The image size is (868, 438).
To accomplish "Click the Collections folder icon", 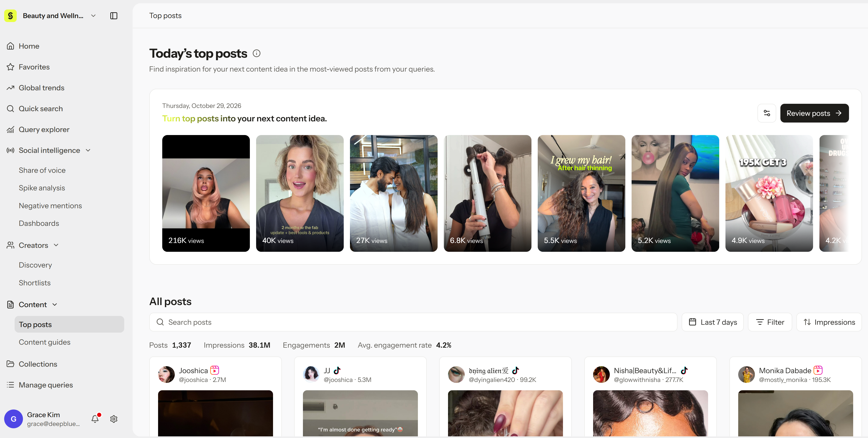I will click(10, 364).
